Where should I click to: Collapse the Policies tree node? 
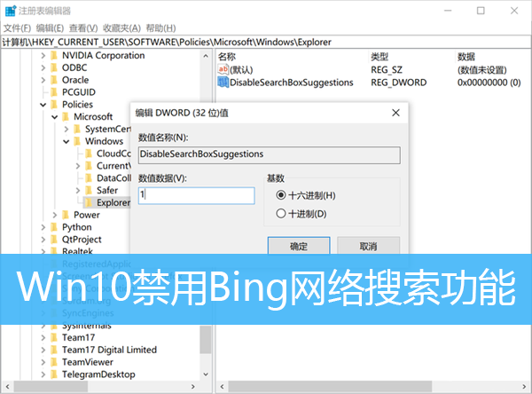43,105
